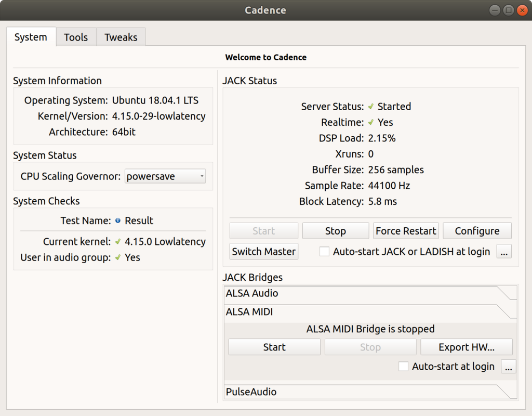This screenshot has height=416, width=532.
Task: Click the Server Status green checkmark icon
Action: point(371,107)
